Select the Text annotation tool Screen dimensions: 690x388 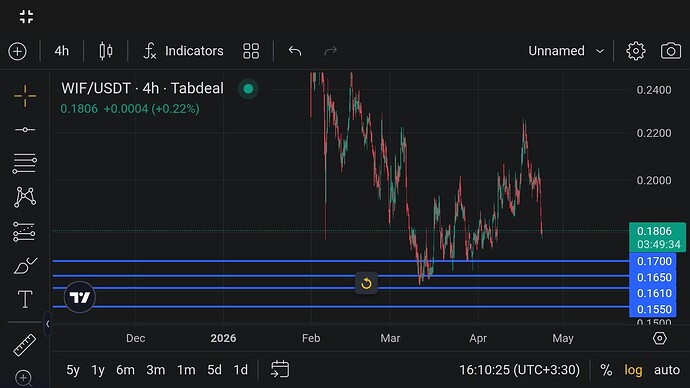point(25,299)
